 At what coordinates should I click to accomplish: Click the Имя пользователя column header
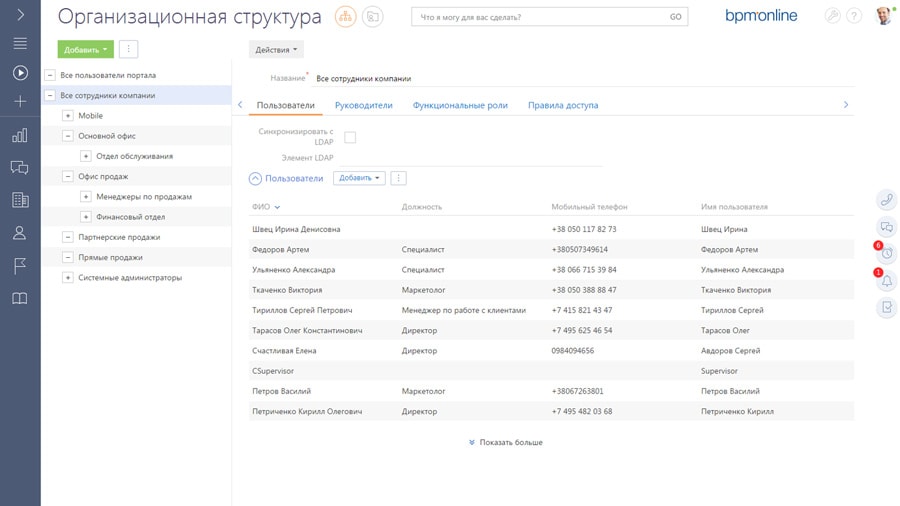pos(734,207)
